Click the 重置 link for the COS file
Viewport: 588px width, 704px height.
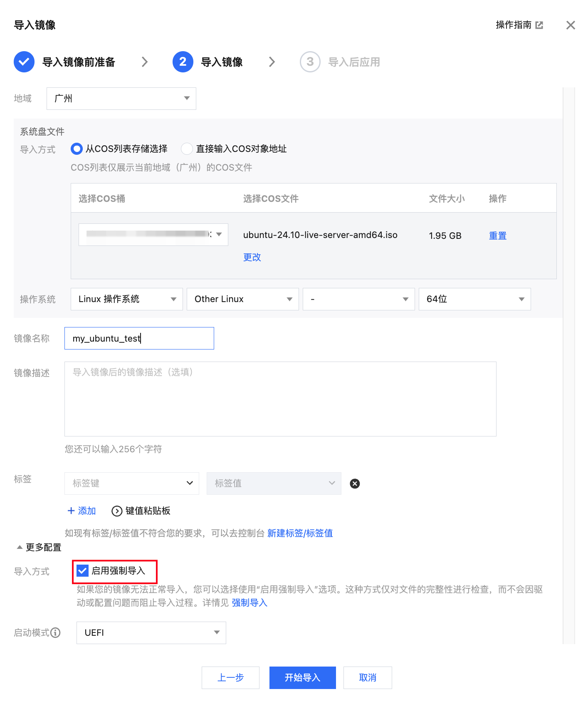pos(497,236)
